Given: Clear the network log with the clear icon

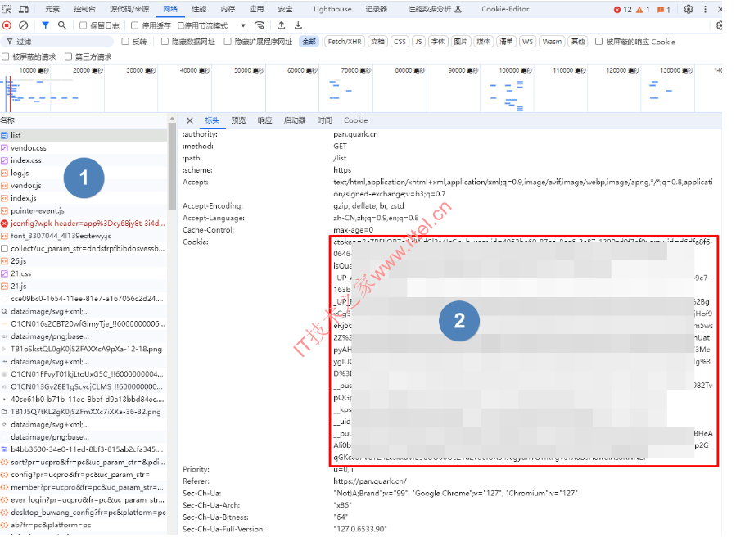Looking at the screenshot, I should pos(24,25).
